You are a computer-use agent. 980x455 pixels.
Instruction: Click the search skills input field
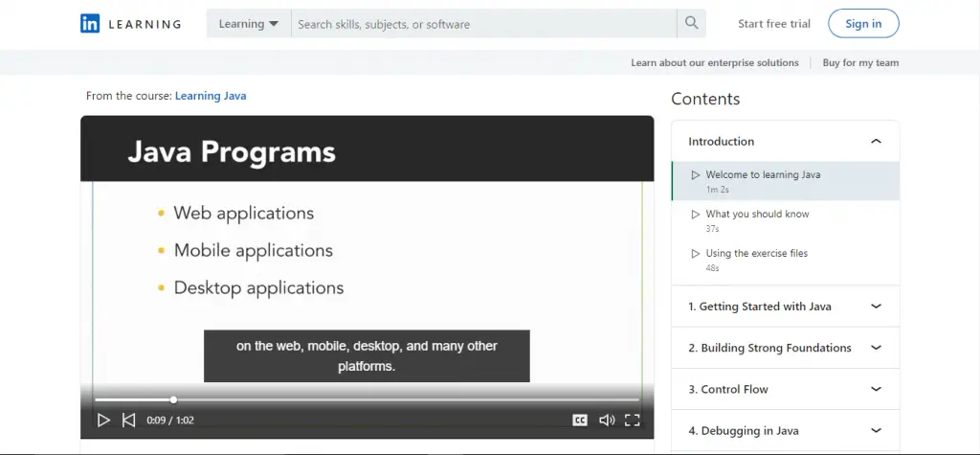point(483,24)
